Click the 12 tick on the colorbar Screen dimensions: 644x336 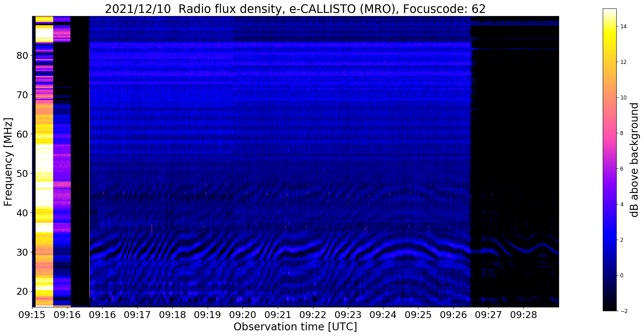coord(623,62)
